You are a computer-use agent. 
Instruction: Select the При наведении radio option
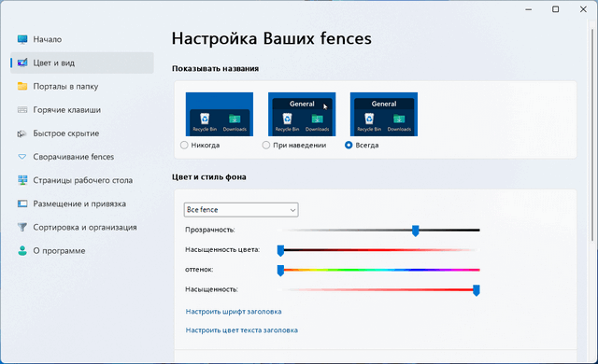coord(266,145)
